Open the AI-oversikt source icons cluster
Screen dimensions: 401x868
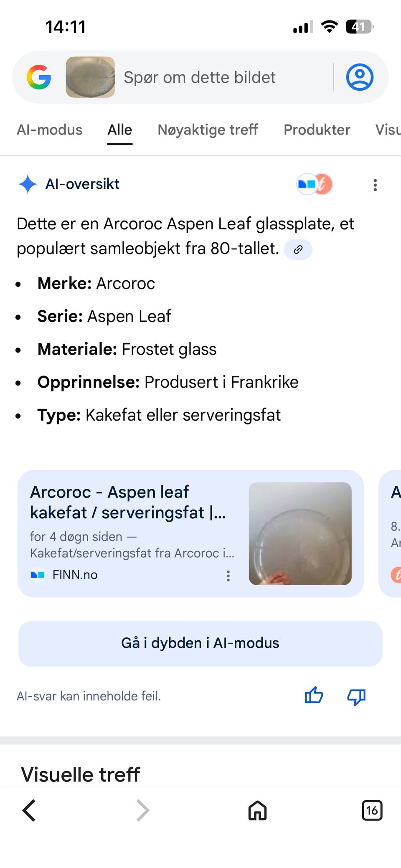pos(314,184)
